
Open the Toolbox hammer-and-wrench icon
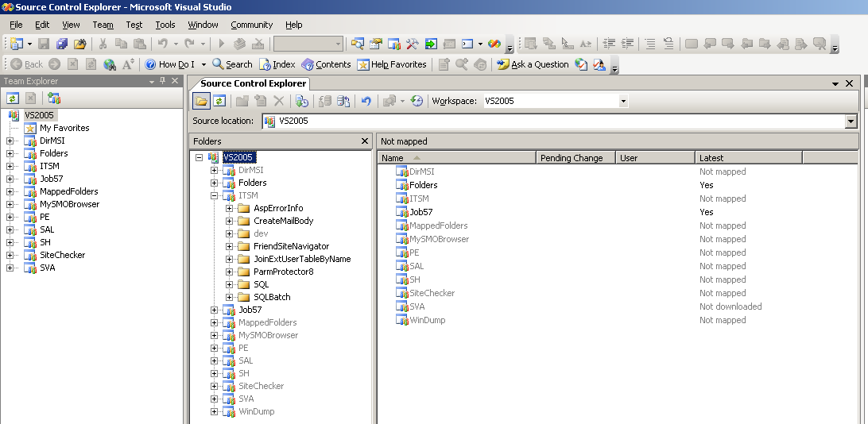(413, 44)
